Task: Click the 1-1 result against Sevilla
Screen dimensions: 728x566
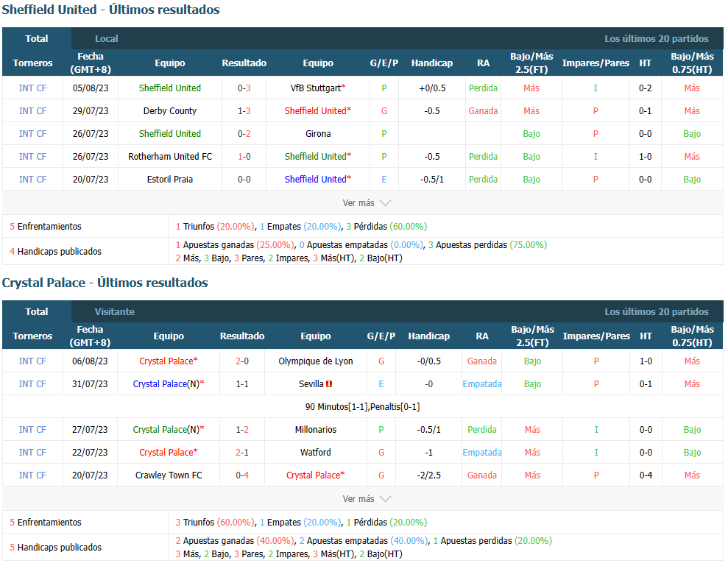Action: [x=242, y=383]
